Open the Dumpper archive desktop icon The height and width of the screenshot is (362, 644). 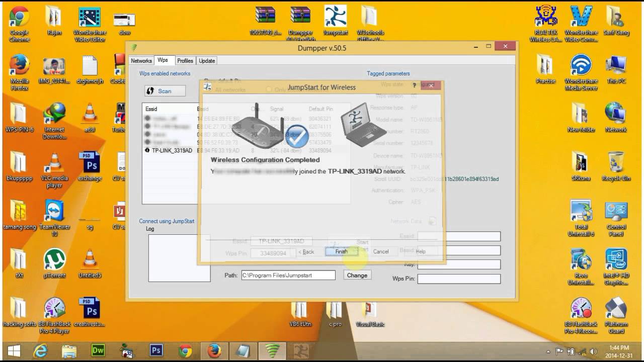point(300,24)
